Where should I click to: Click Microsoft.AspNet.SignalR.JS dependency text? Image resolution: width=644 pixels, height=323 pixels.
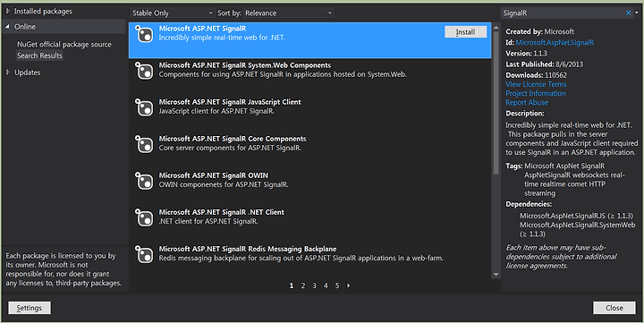click(x=576, y=216)
